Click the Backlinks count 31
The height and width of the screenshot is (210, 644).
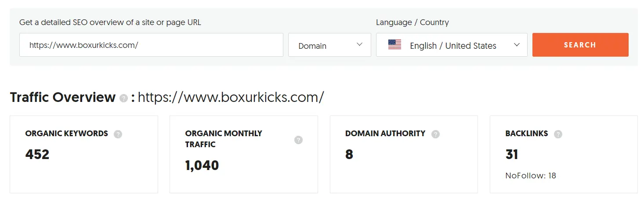(x=512, y=154)
